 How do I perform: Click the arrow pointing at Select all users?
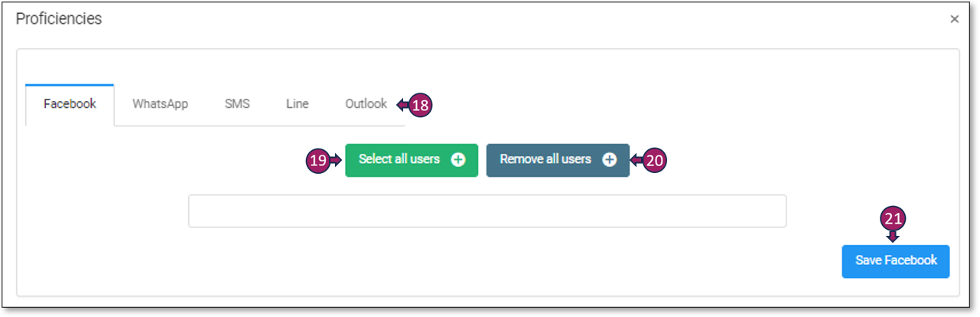336,160
